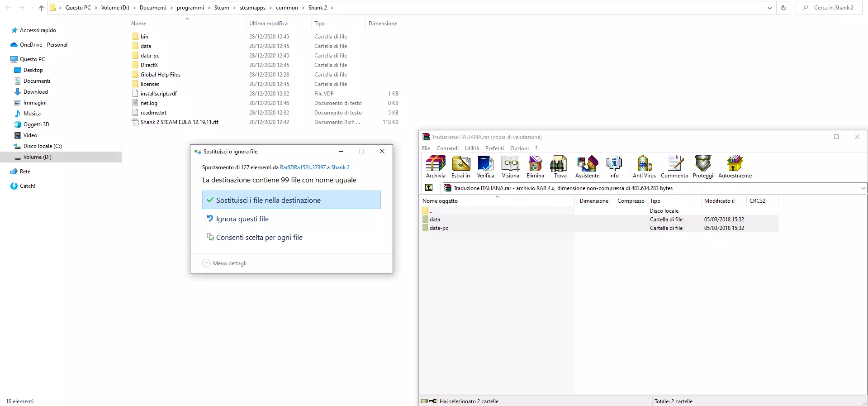Select installscript.vdf file
868x406 pixels.
159,94
